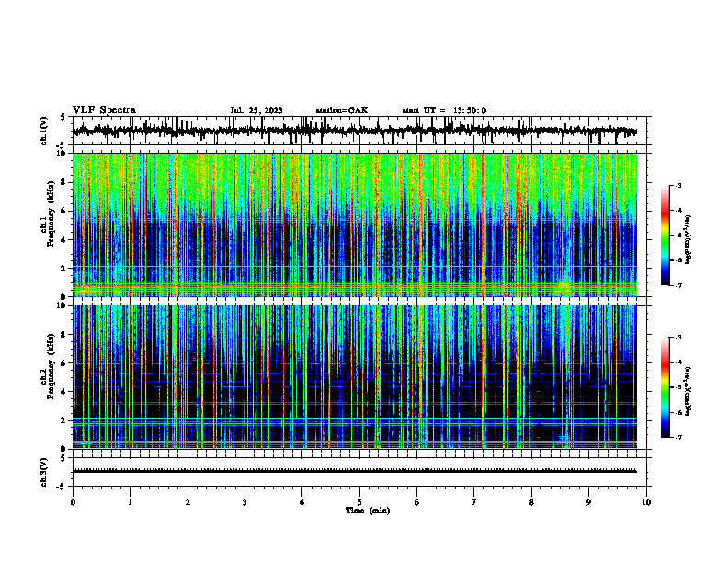Click the ch.2 spectrogram panel
Screen dimensions: 728x563
click(x=355, y=377)
